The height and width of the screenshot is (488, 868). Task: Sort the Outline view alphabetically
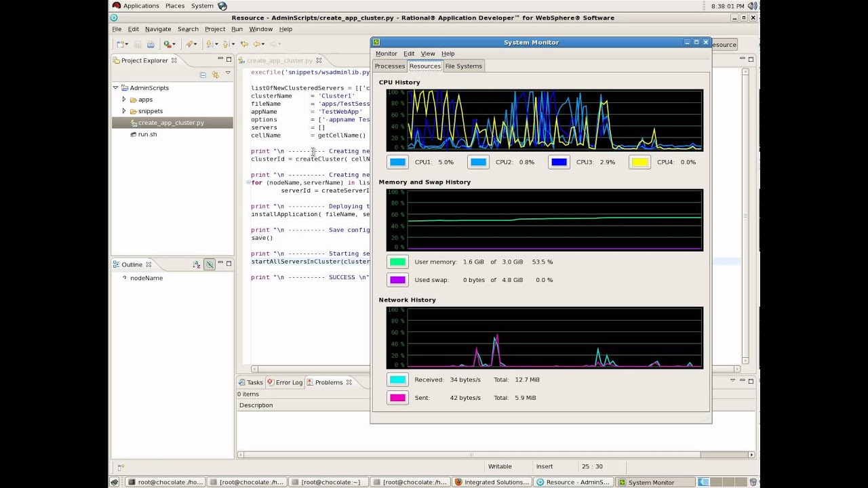coord(196,264)
